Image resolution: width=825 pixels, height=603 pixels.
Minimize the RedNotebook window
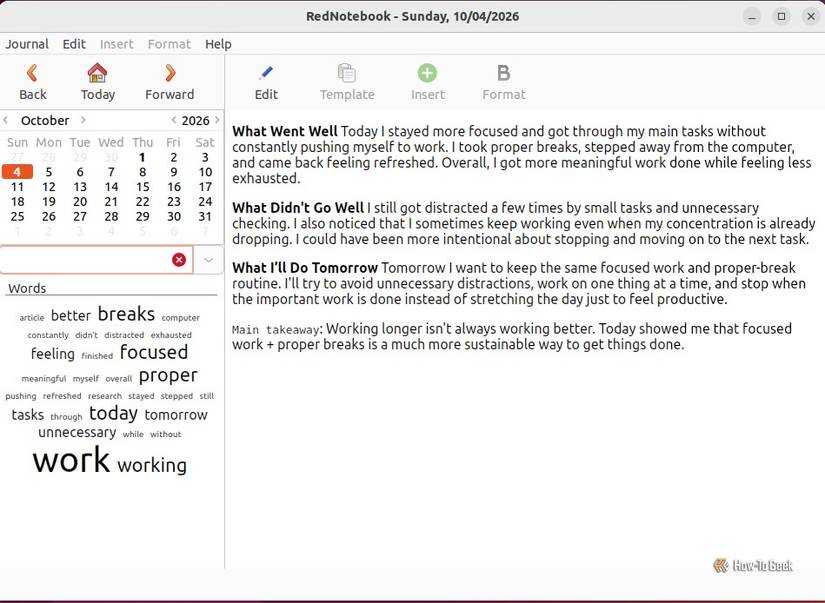coord(752,17)
